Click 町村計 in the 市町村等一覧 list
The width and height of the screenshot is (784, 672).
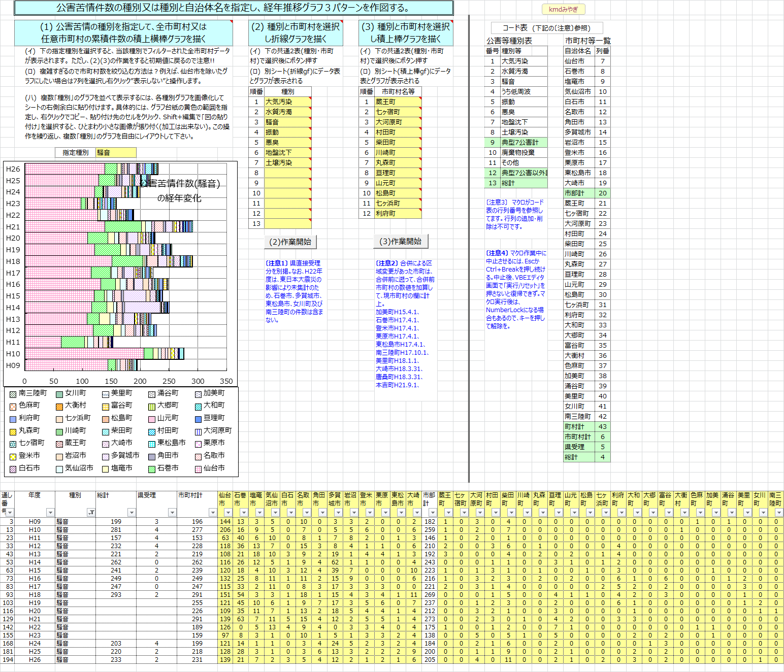(579, 426)
